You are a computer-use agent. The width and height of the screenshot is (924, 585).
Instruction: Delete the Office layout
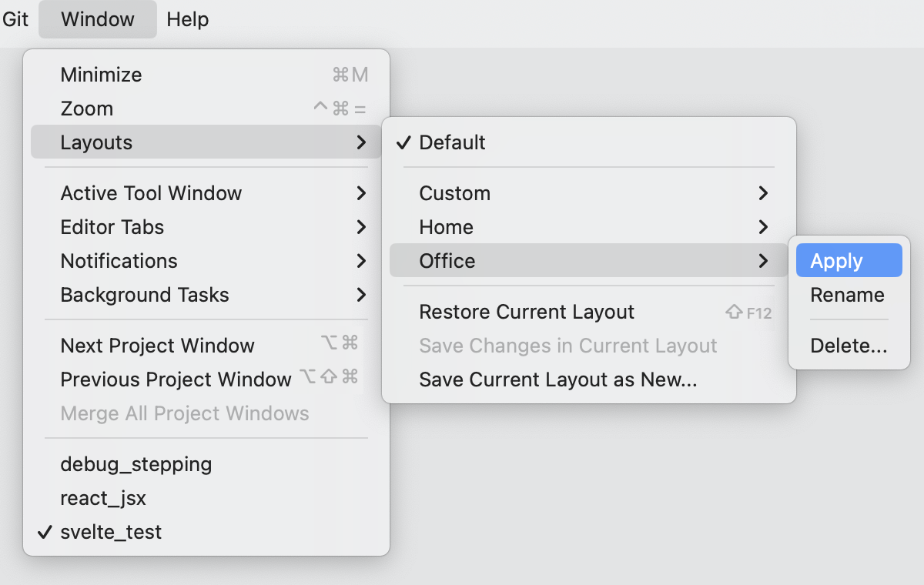pos(849,346)
